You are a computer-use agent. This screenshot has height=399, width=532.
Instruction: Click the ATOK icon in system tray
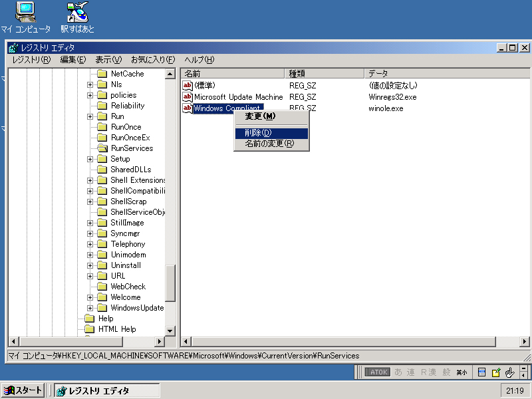coord(376,372)
